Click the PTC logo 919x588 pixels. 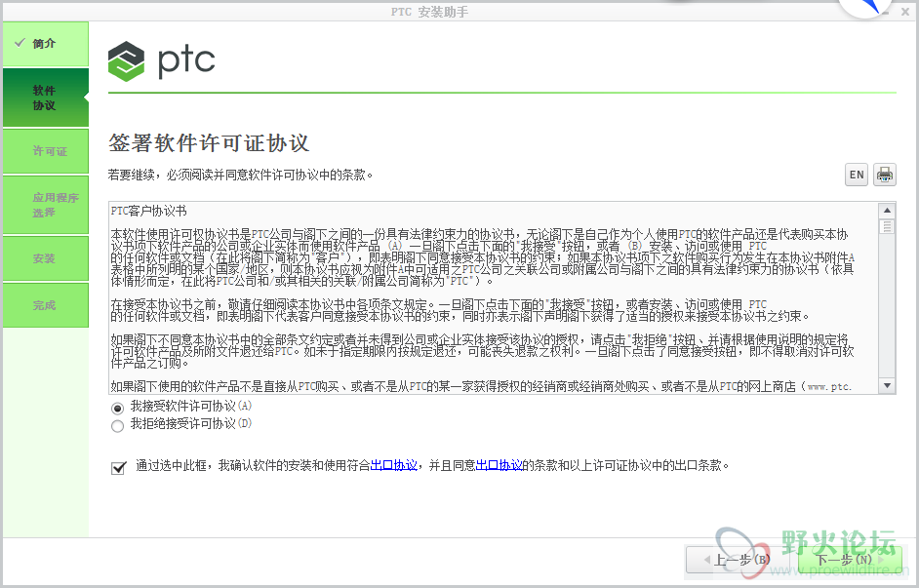[x=162, y=61]
